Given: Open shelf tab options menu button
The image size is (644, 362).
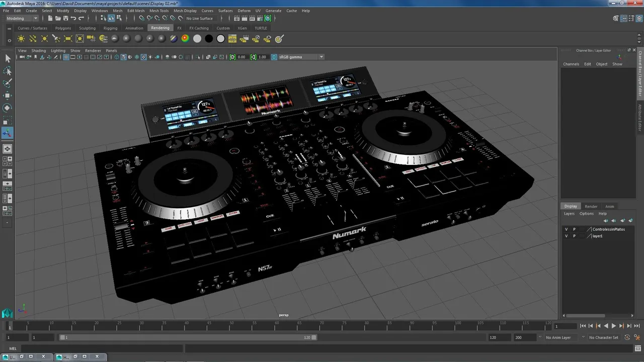Looking at the screenshot, I should (x=9, y=29).
